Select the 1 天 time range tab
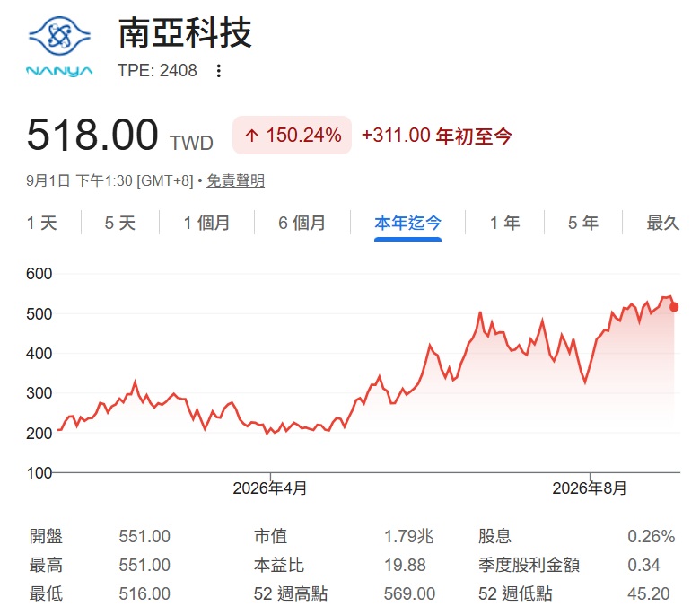Viewport: 700px width, 615px height. (42, 223)
